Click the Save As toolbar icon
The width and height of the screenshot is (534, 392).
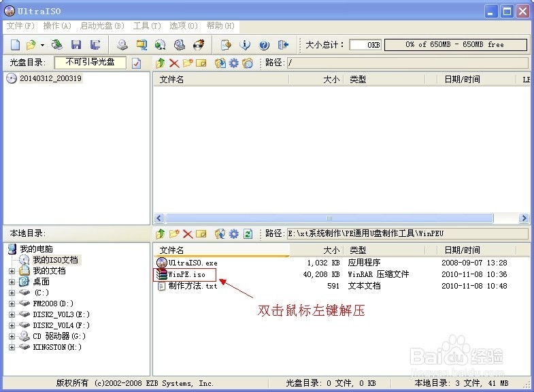[95, 45]
